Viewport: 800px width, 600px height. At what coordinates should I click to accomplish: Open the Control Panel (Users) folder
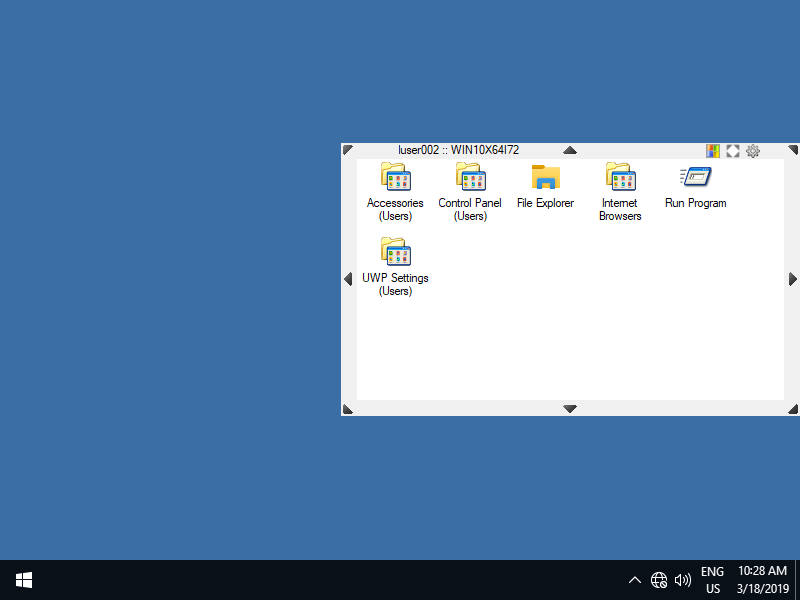point(470,178)
